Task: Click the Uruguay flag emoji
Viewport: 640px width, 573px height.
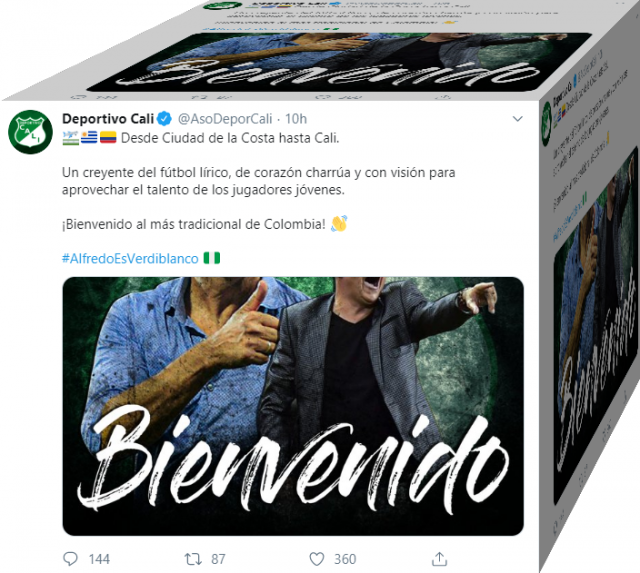Action: [89, 138]
